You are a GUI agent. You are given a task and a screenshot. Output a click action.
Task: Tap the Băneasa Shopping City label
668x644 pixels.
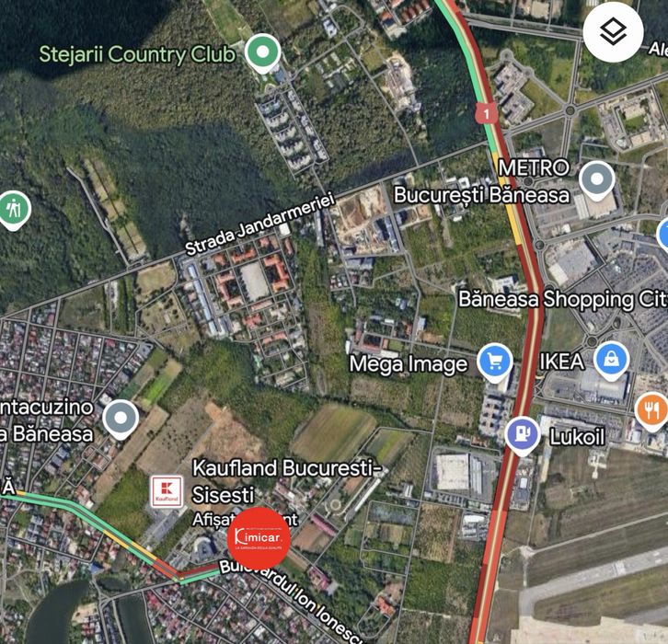(563, 299)
